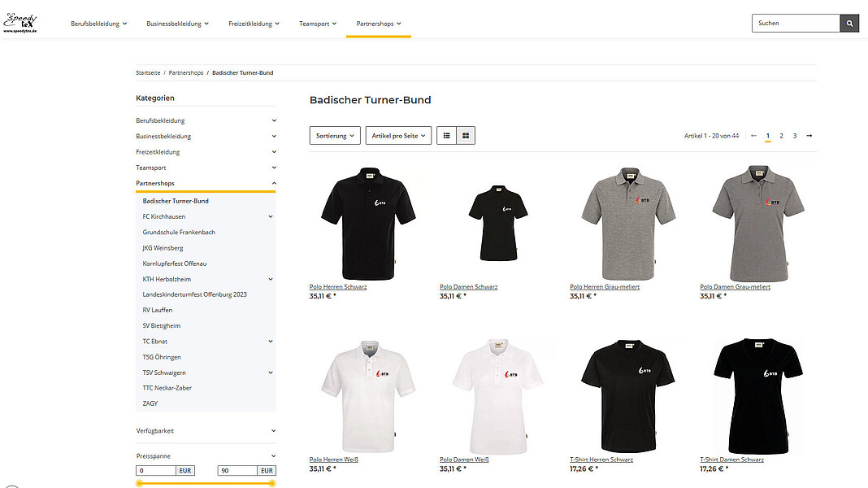Expand TC Ebnat subcategory chevron
The image size is (868, 488).
coord(271,342)
